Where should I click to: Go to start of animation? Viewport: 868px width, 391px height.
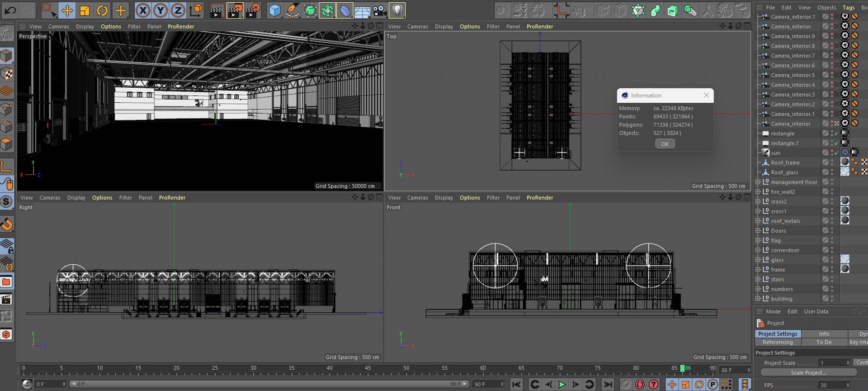(516, 385)
